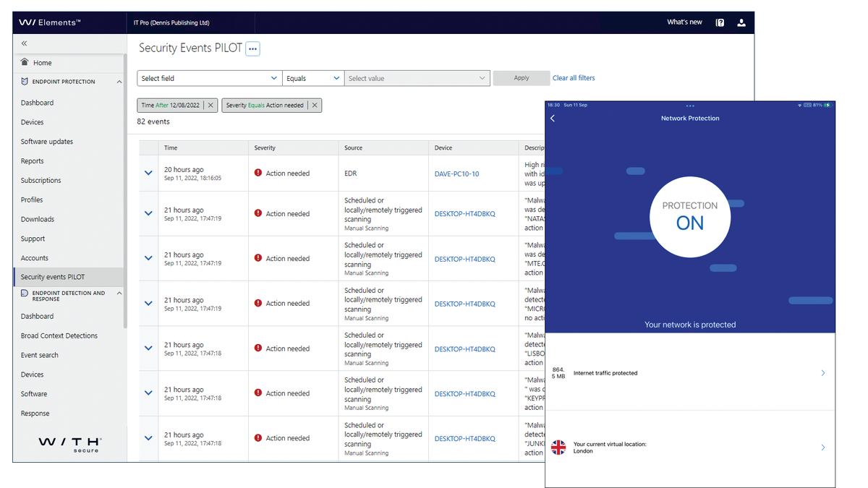Select the Action needed alert icon
Viewport: 868px width, 488px height.
tap(258, 173)
